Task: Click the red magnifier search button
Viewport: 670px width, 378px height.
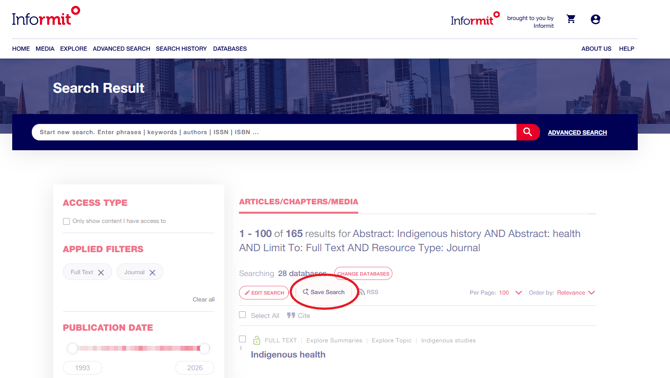Action: [528, 132]
